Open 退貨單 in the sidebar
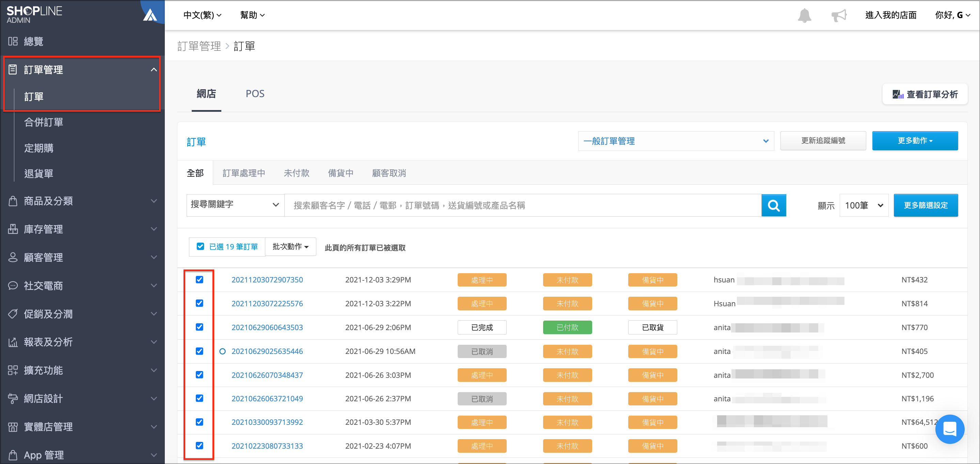 (x=39, y=173)
